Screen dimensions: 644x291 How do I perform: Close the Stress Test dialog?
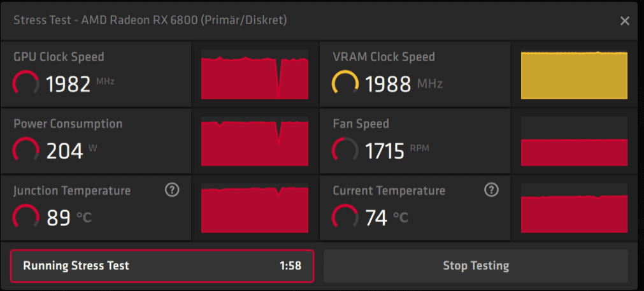(x=625, y=21)
